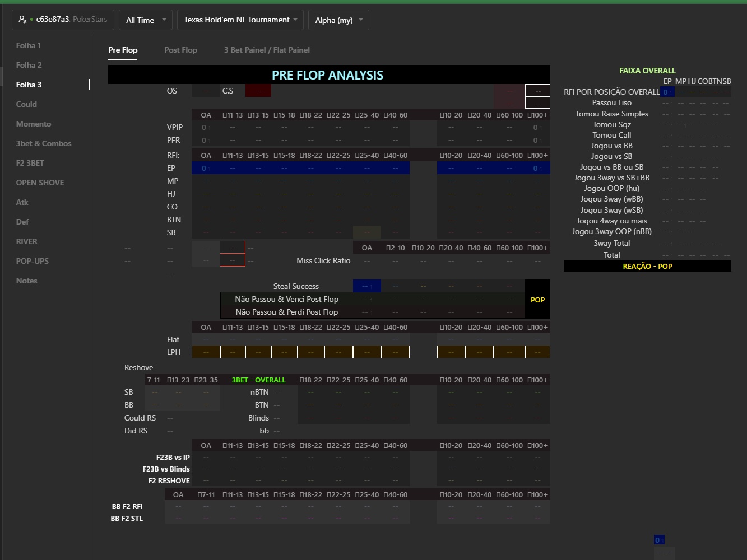The image size is (747, 560).
Task: Click the green 3BET - OVERALL label
Action: tap(258, 380)
